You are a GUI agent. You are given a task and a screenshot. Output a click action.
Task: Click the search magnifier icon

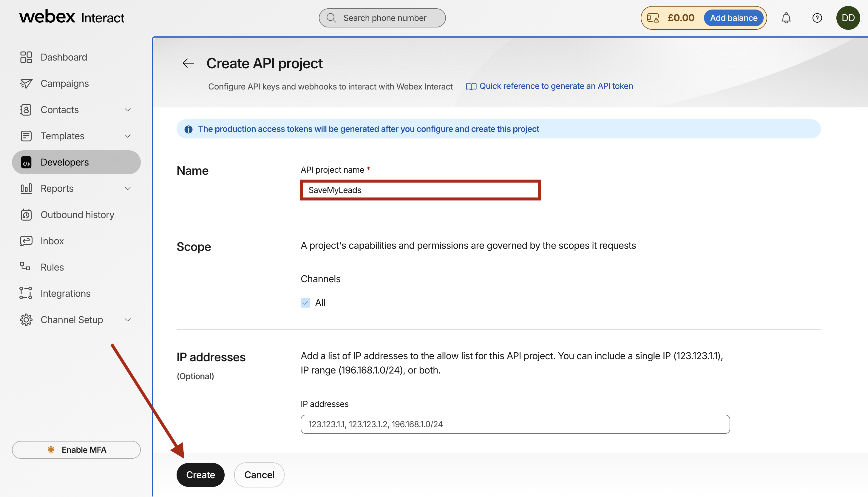coord(331,18)
